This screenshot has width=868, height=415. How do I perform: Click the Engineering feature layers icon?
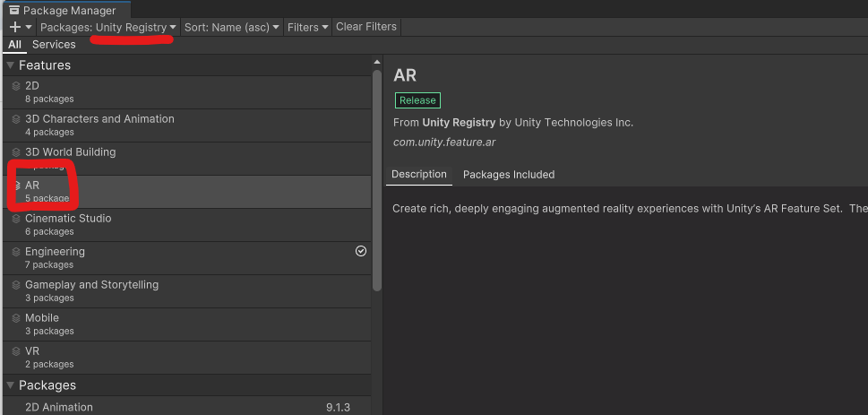16,253
